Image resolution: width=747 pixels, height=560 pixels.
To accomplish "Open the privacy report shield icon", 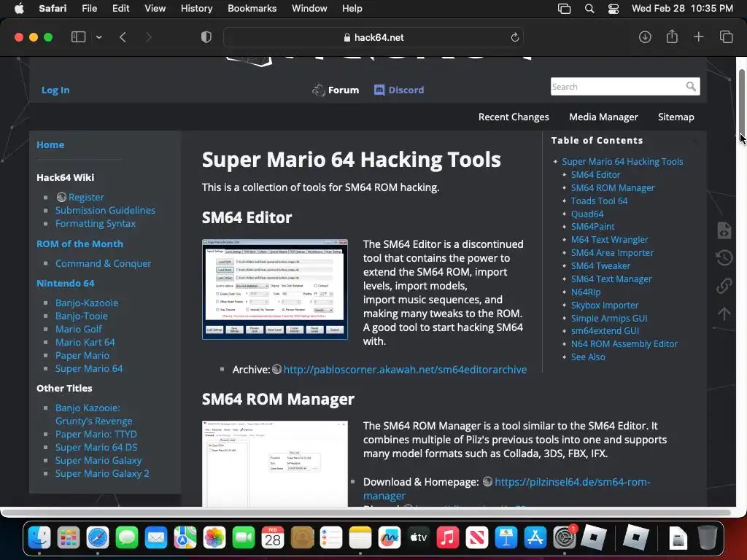I will tap(206, 37).
